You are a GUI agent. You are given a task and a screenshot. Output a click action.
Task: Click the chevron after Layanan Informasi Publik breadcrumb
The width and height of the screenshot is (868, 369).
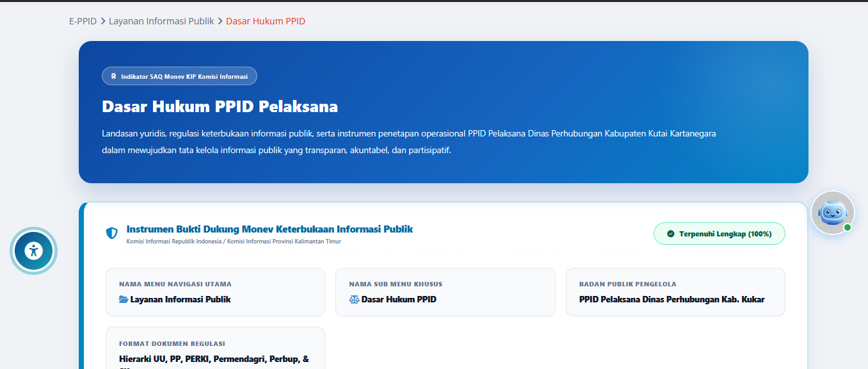220,21
